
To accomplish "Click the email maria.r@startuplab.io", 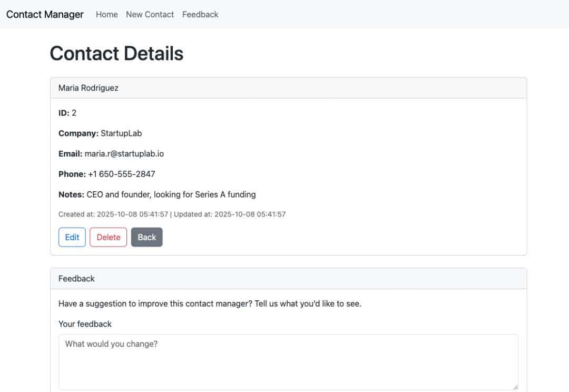I will (x=124, y=154).
